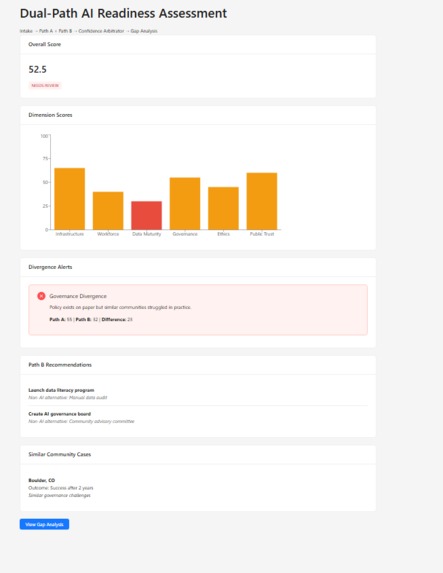Click the 'Similar governance challenges' note
The width and height of the screenshot is (443, 573).
click(60, 495)
